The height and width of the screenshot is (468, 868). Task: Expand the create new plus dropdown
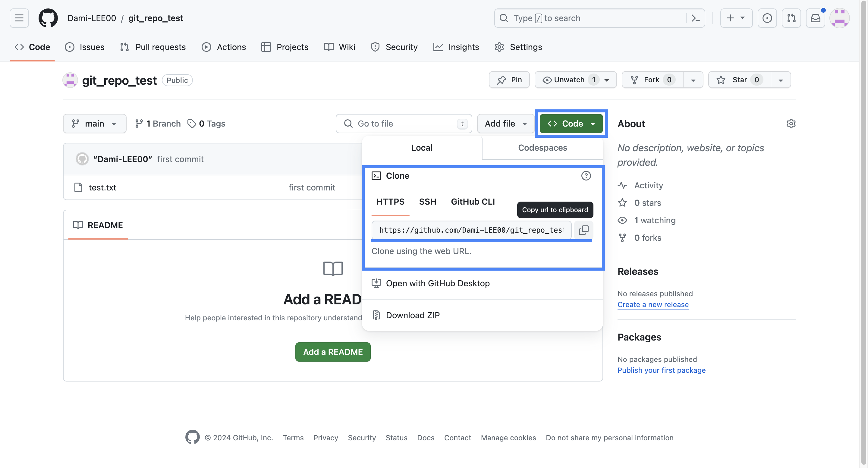click(x=736, y=18)
